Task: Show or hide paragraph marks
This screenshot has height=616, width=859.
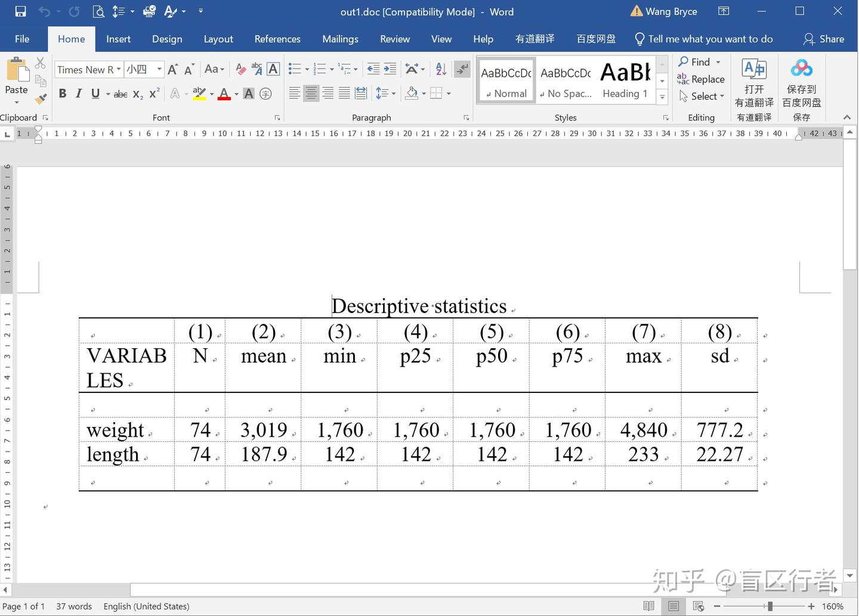Action: [x=462, y=69]
